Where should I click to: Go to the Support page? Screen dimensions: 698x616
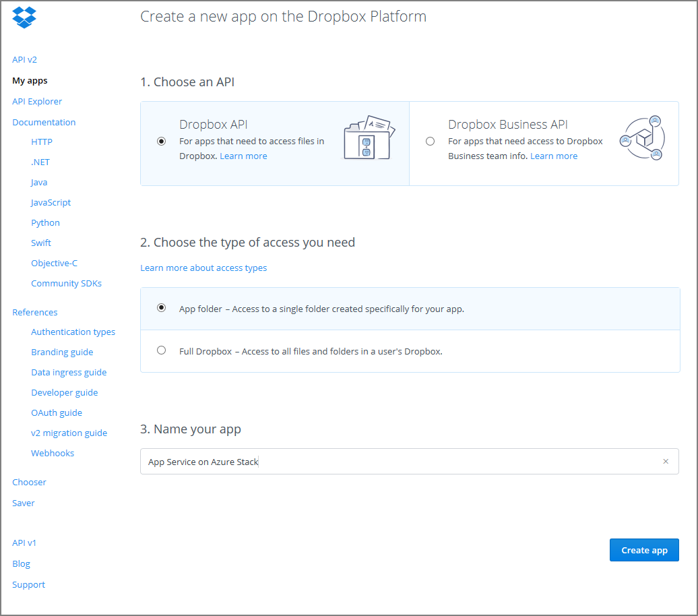(x=28, y=584)
